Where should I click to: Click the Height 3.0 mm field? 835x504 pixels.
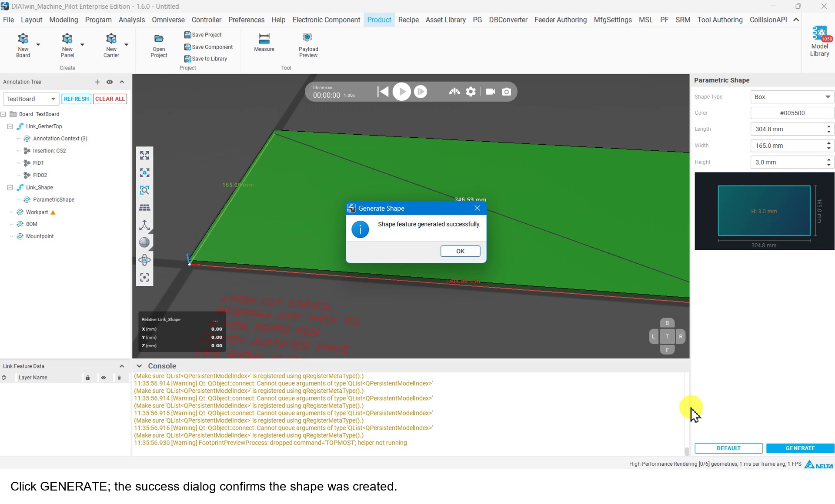click(x=792, y=162)
